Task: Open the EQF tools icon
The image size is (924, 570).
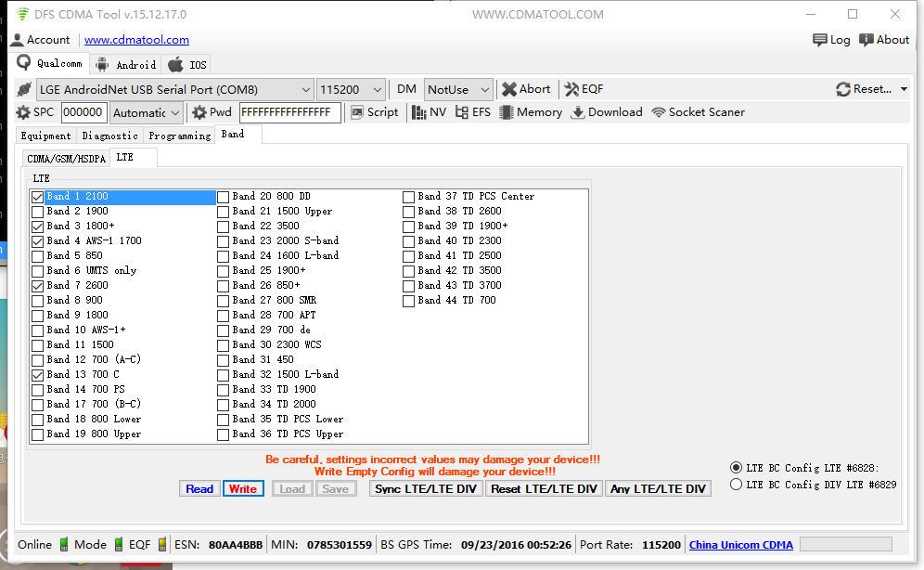Action: (x=571, y=90)
